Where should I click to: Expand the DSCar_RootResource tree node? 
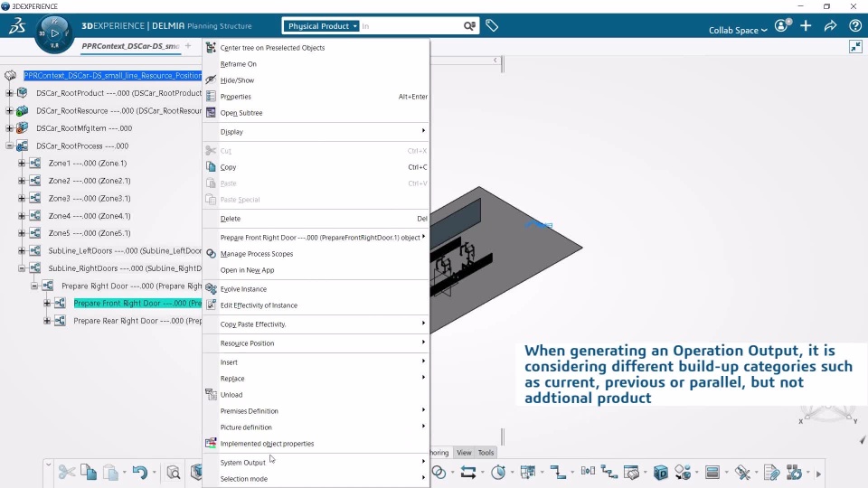[x=9, y=110]
